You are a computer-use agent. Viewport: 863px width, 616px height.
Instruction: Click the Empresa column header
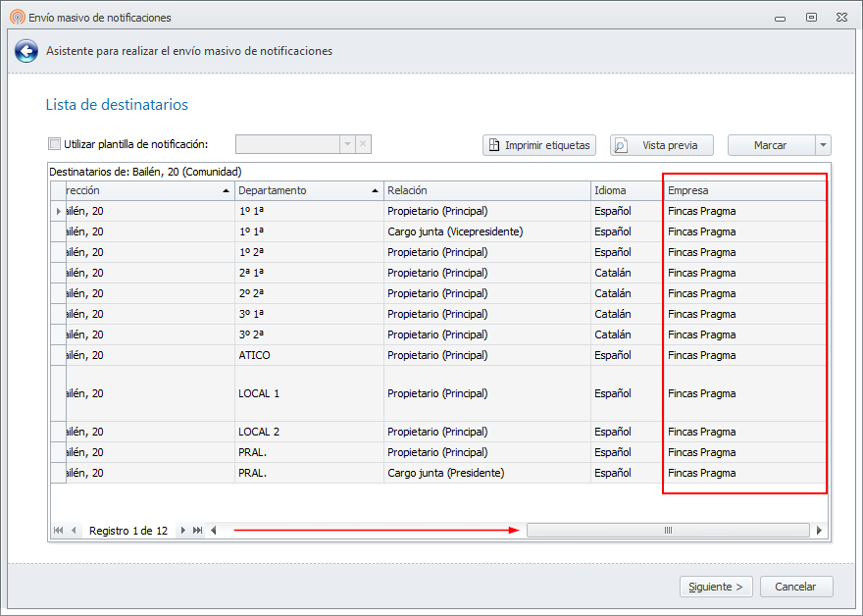[x=743, y=190]
